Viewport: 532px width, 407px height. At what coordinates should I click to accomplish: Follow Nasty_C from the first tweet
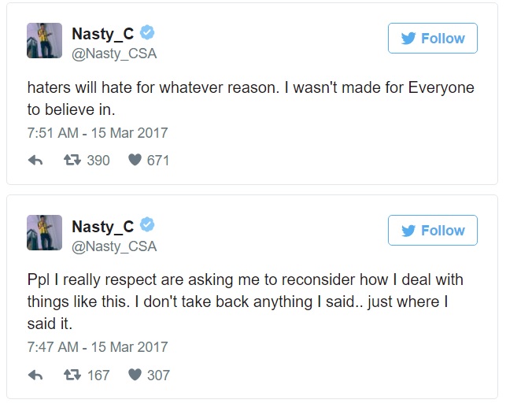coord(432,39)
